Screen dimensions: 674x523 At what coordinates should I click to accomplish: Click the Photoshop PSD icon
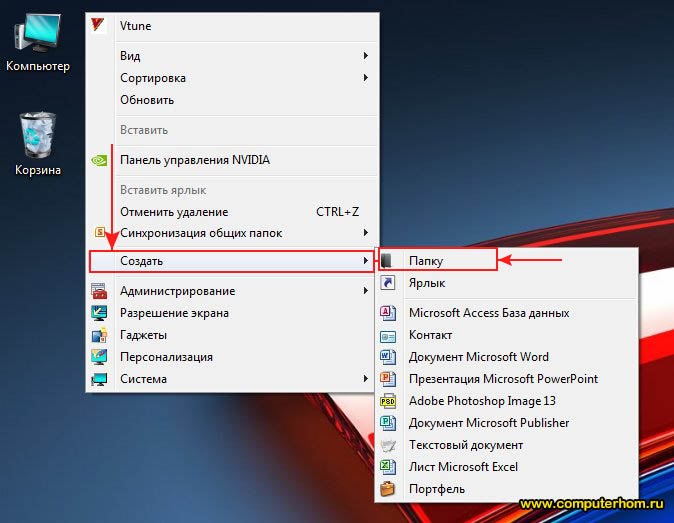388,401
